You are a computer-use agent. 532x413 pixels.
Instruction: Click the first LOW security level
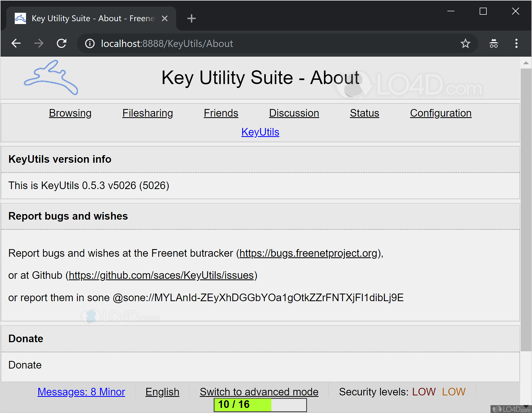424,392
